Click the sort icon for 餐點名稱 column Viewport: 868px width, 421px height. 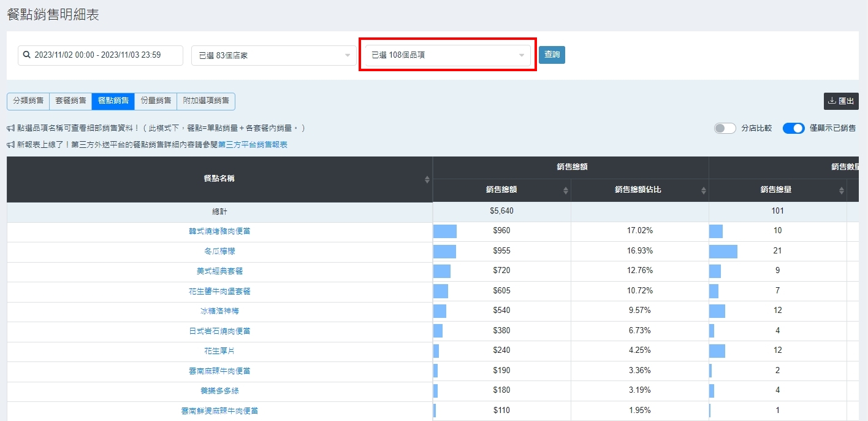427,179
